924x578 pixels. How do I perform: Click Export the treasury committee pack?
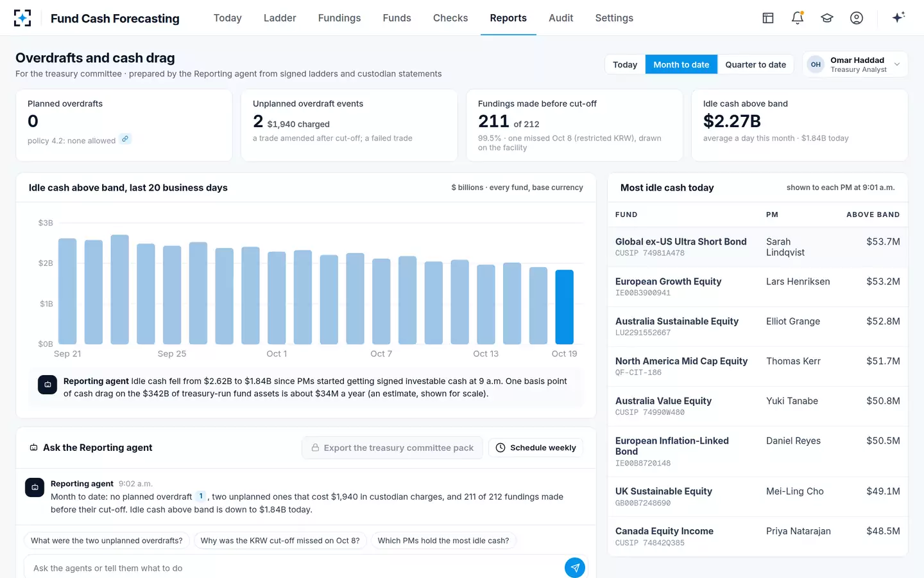pos(392,448)
